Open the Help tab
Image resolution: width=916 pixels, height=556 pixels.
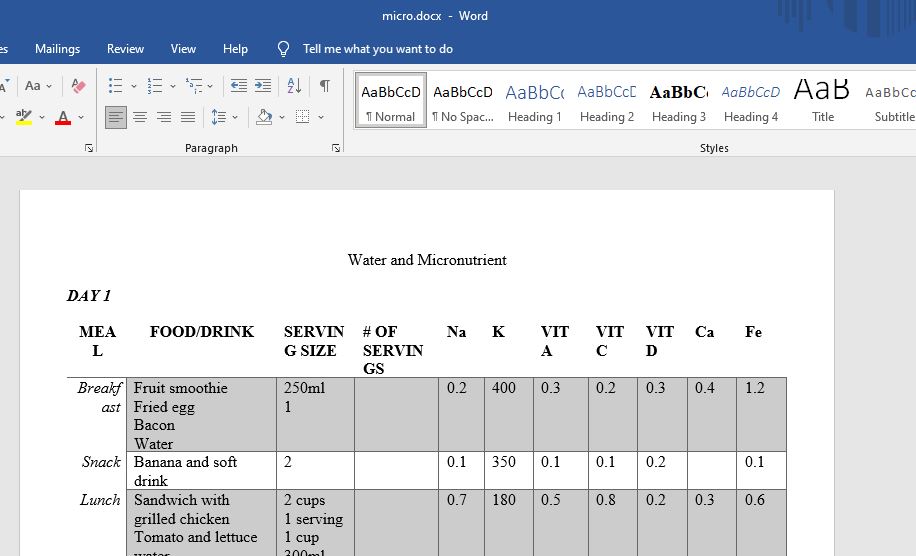pyautogui.click(x=235, y=49)
